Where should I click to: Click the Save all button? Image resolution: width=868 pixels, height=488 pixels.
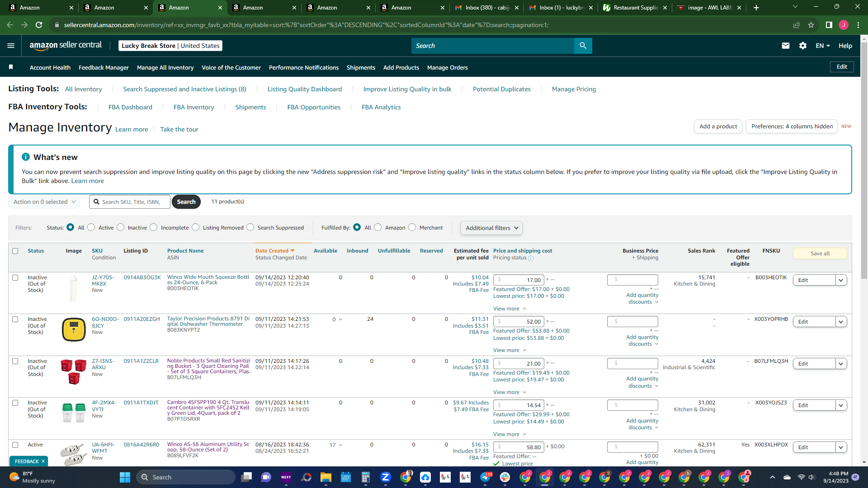point(820,253)
